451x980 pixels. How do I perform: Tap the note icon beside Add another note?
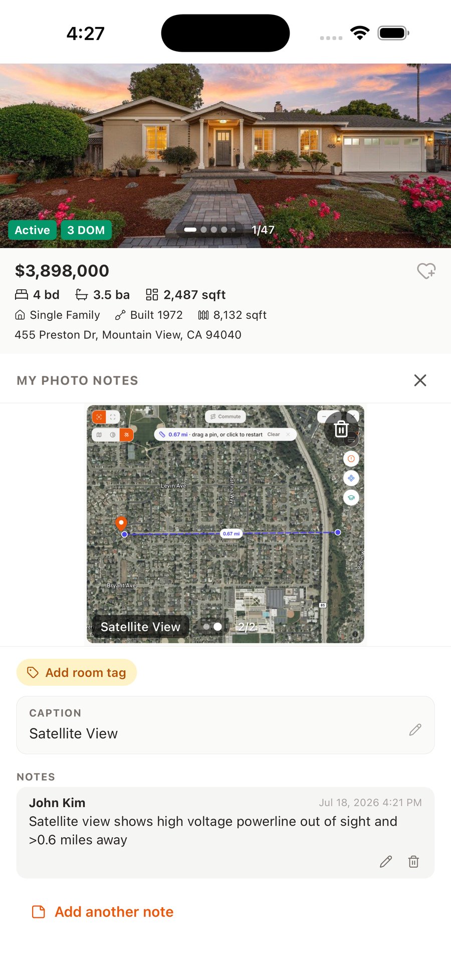(x=39, y=911)
